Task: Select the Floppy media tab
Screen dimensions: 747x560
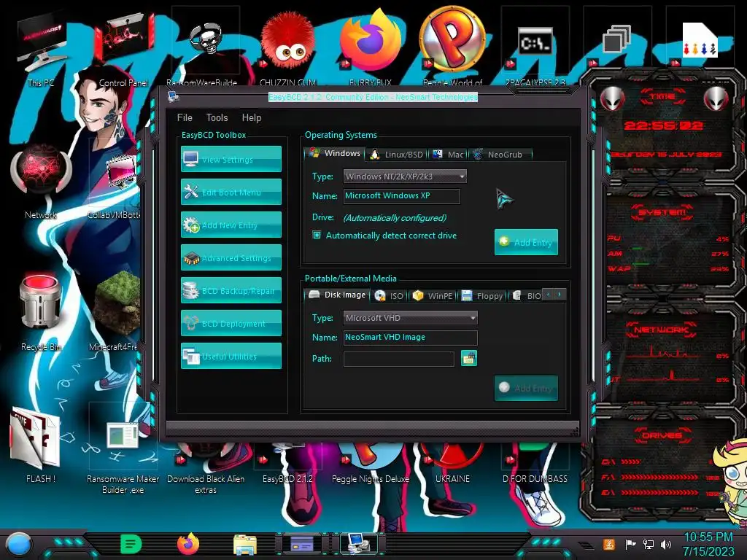Action: pyautogui.click(x=482, y=296)
